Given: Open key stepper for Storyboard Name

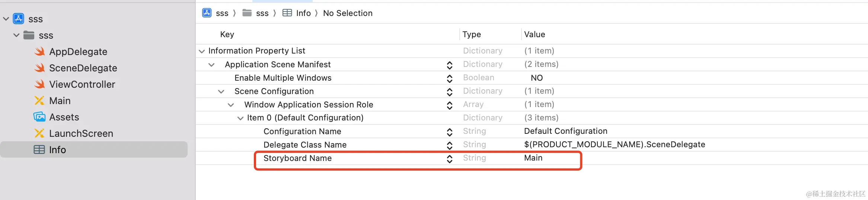Looking at the screenshot, I should (450, 159).
